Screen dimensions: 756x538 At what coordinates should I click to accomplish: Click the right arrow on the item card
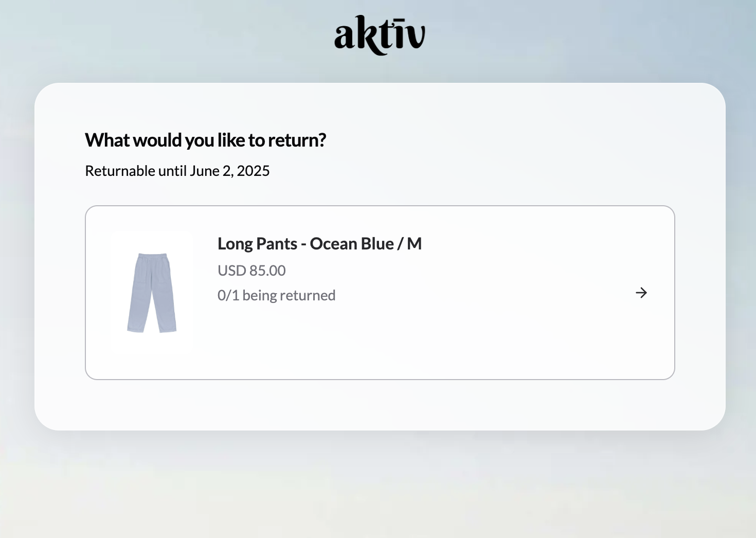(x=641, y=293)
